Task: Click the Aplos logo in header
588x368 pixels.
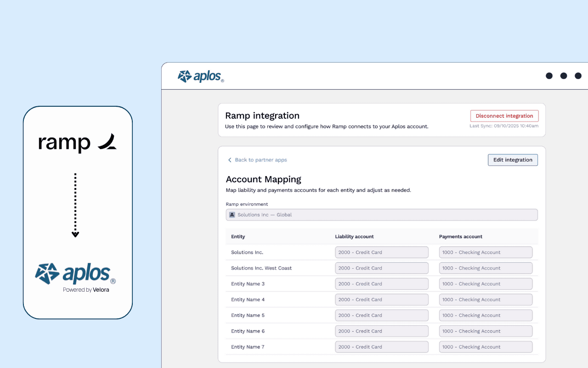Action: (x=201, y=76)
